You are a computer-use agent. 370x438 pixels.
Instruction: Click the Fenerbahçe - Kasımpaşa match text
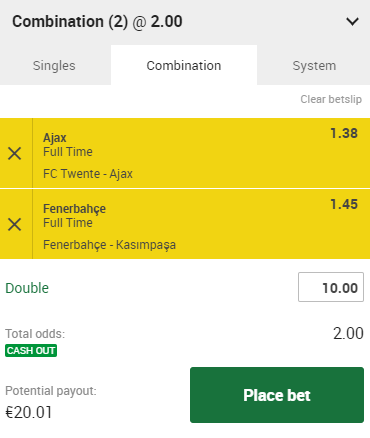point(109,245)
